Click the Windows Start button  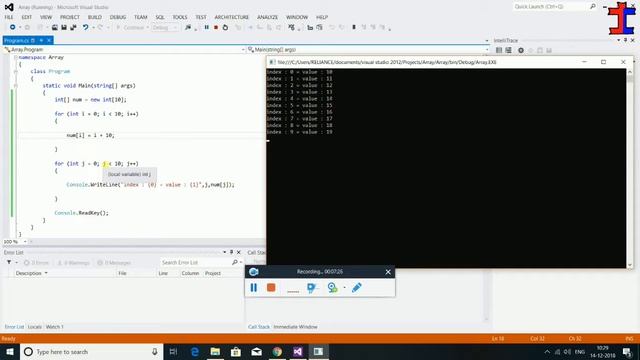pos(10,351)
